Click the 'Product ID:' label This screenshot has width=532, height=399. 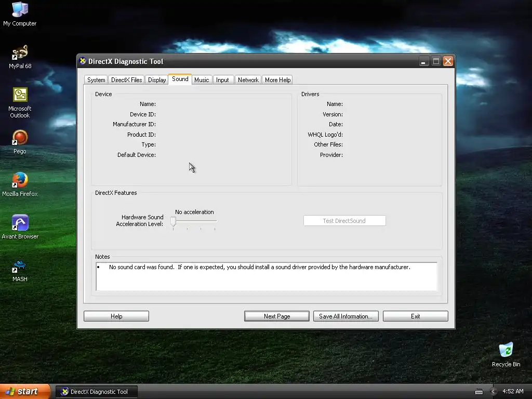point(141,135)
